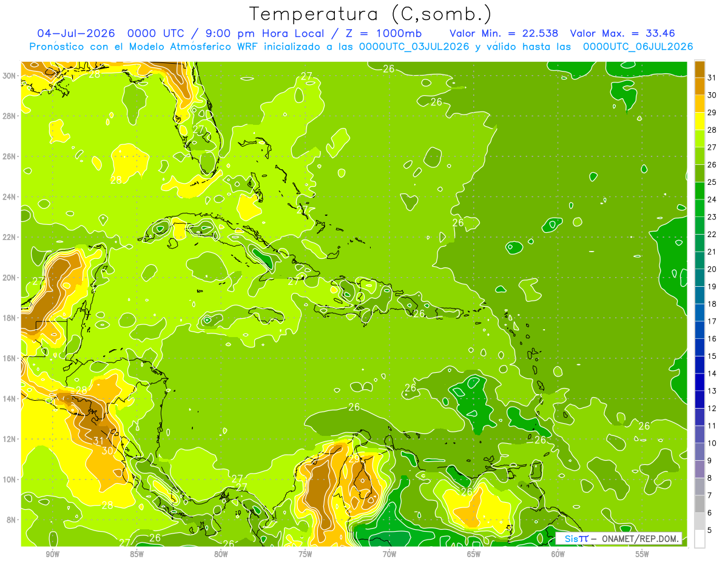The image size is (728, 562).
Task: Click the chart title 'Temperatura (C,somb.)'
Action: [371, 14]
